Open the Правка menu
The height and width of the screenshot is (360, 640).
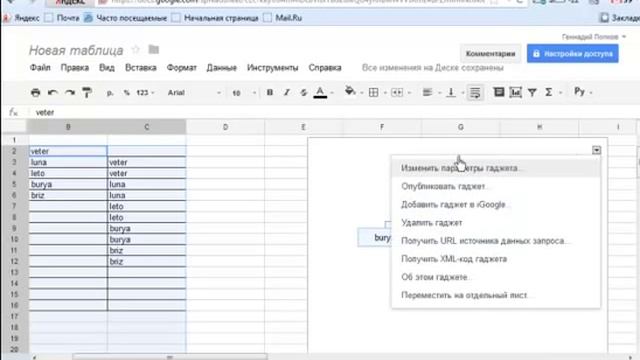(75, 68)
